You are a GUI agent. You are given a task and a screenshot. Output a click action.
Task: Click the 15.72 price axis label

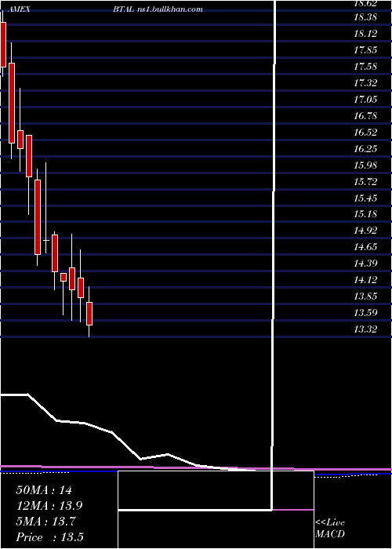365,181
